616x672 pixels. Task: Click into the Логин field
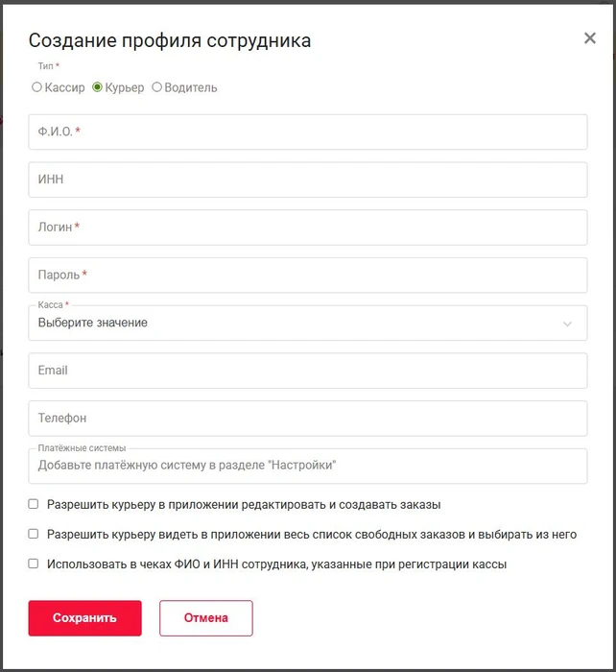(x=307, y=228)
